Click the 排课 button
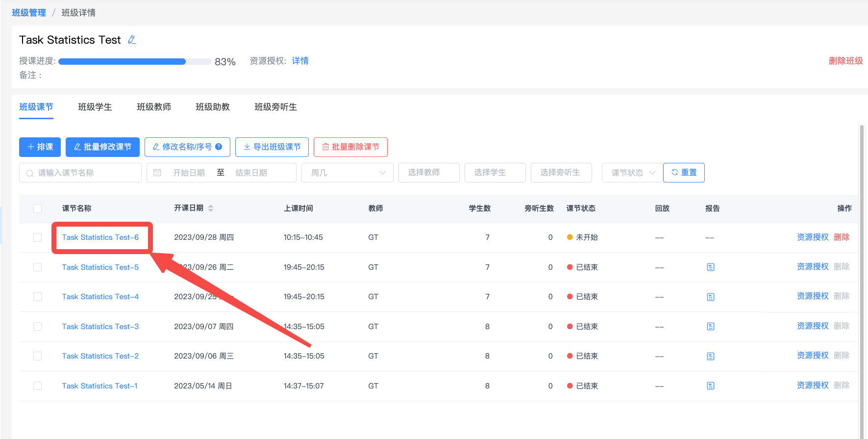This screenshot has height=439, width=868. pyautogui.click(x=40, y=147)
